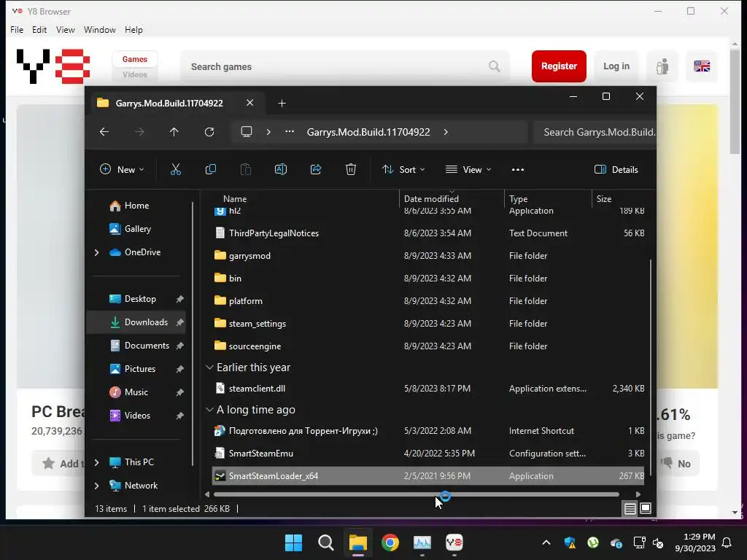Refresh the Explorer folder view

pyautogui.click(x=209, y=132)
